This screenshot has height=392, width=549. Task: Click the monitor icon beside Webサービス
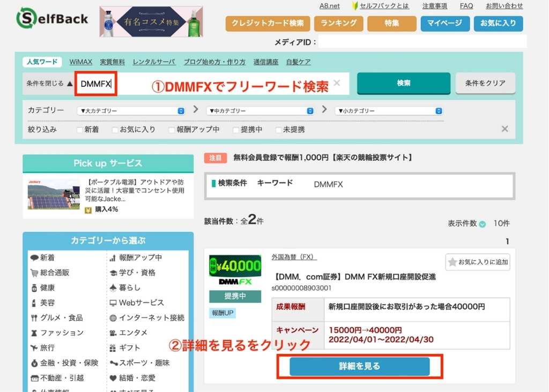click(113, 303)
